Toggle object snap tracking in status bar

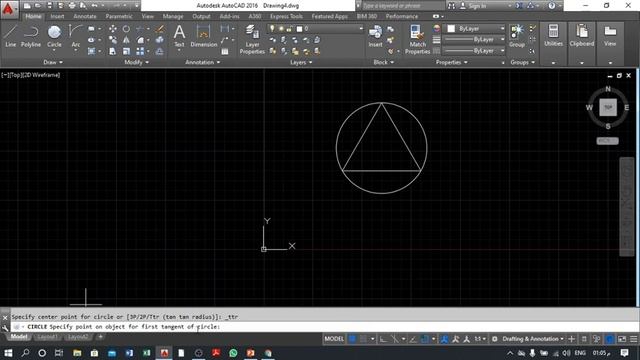tap(413, 339)
